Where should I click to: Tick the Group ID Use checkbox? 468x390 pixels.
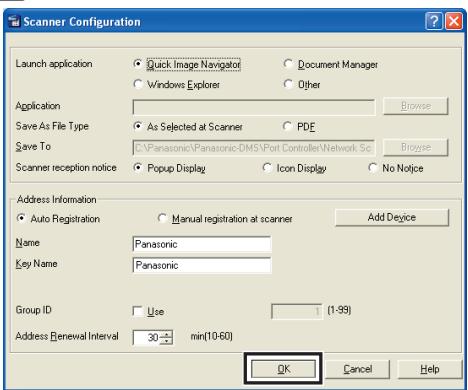click(137, 311)
